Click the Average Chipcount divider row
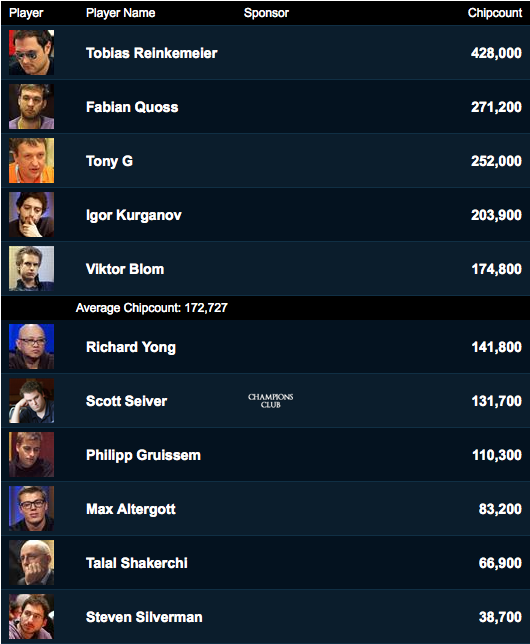Image resolution: width=530 pixels, height=644 pixels. click(x=265, y=308)
